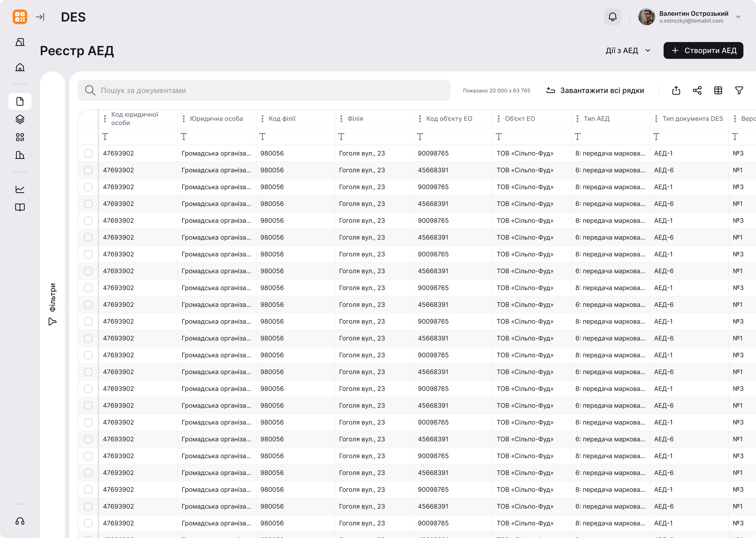The width and height of the screenshot is (756, 538).
Task: Click the Створити АЕД button
Action: 703,51
